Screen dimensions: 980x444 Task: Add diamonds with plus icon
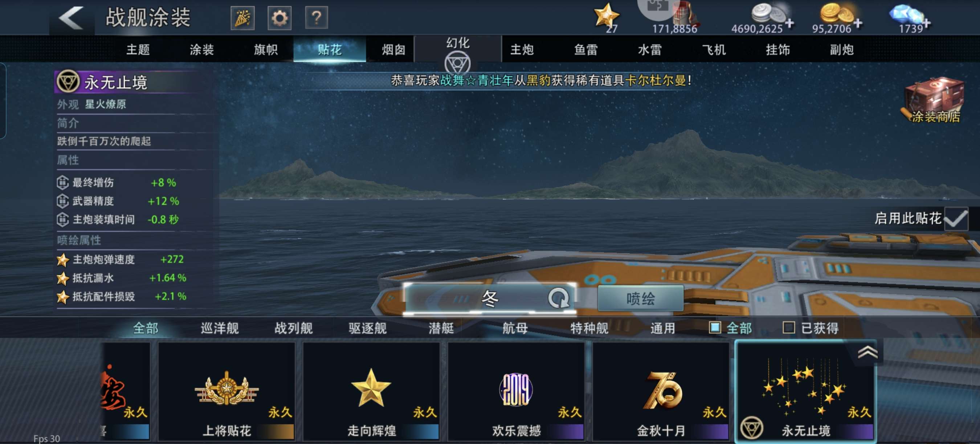point(926,24)
